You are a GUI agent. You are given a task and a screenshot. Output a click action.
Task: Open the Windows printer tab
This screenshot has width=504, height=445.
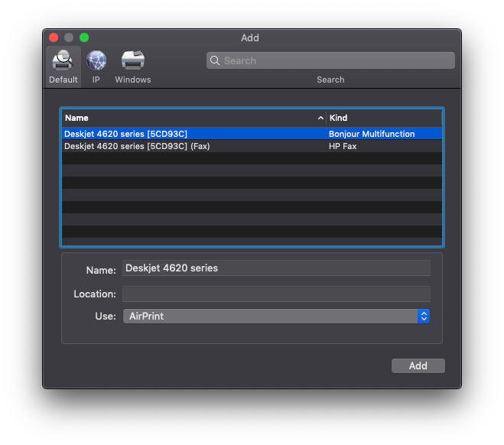(x=133, y=67)
